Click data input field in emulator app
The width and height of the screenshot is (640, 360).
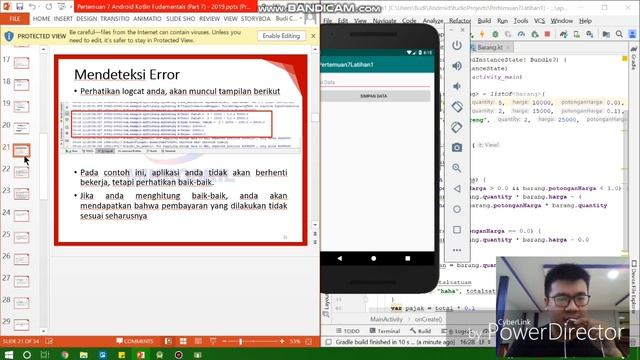375,82
